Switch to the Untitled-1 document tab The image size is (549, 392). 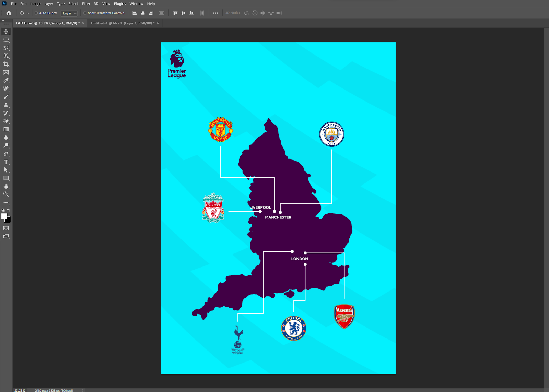coord(122,23)
